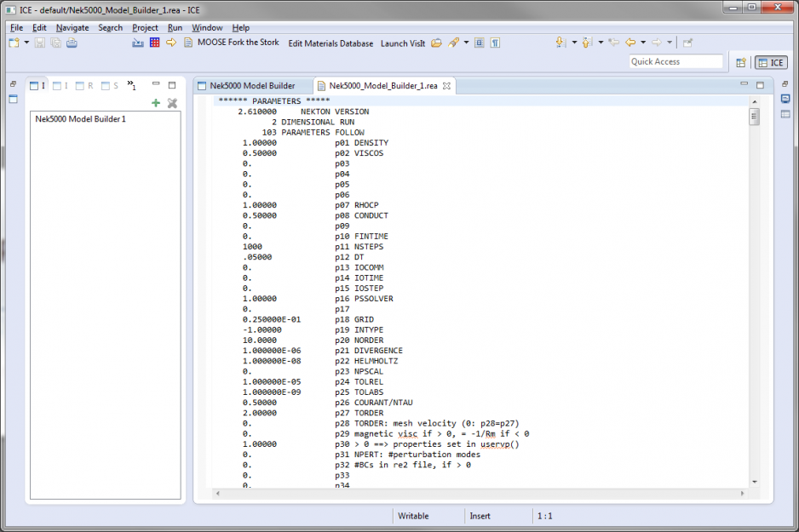Screen dimensions: 799x532
Task: Open the Navigate menu
Action: point(72,27)
